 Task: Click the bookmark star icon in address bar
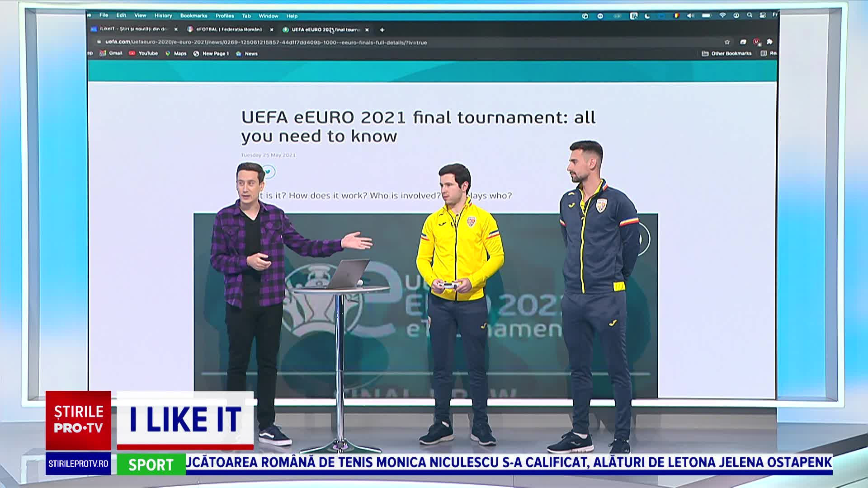pyautogui.click(x=727, y=42)
